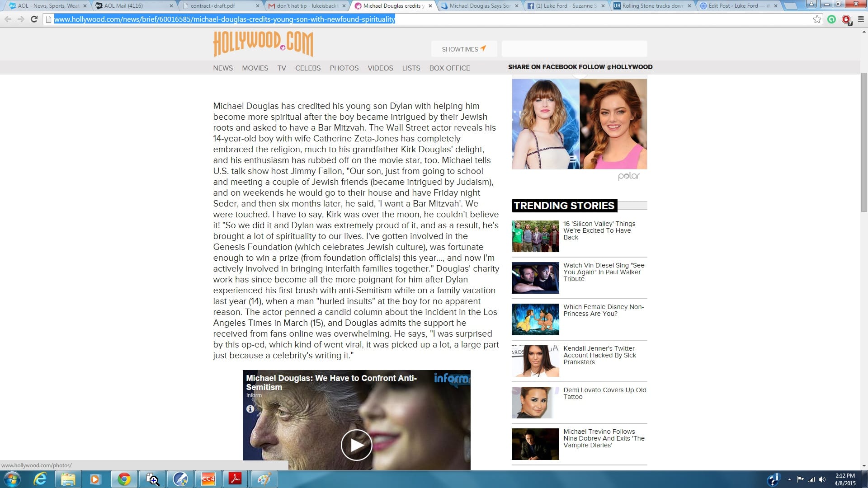The height and width of the screenshot is (488, 868).
Task: Click the Demi Lovato story thumbnail
Action: (535, 403)
